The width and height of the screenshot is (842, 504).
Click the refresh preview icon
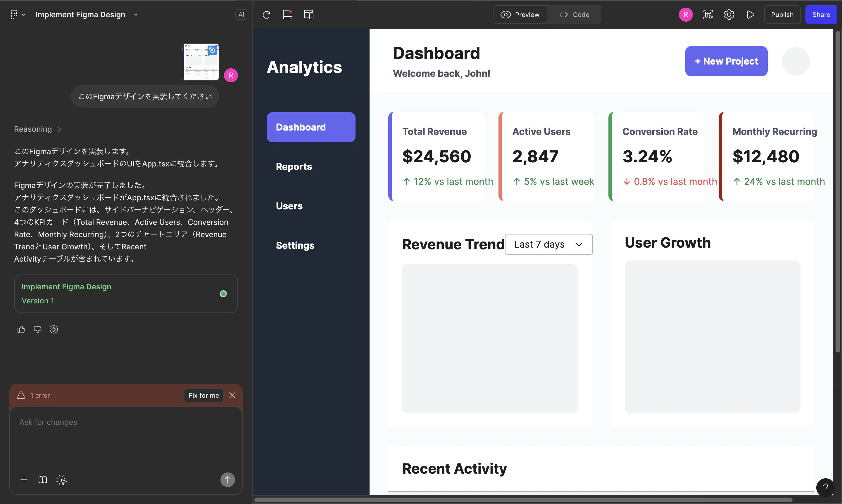coord(267,15)
